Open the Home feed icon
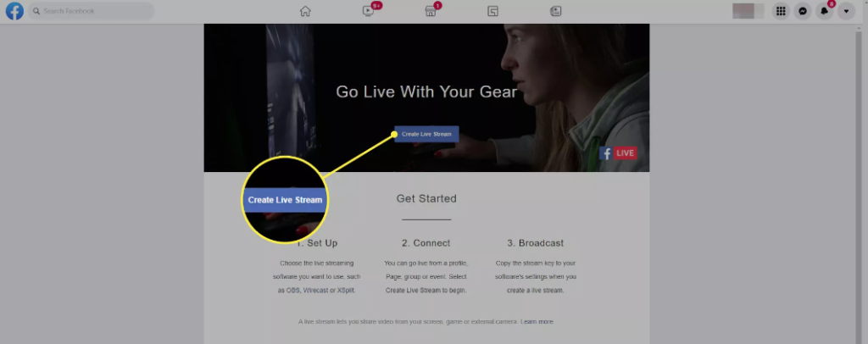Image resolution: width=868 pixels, height=344 pixels. pos(305,11)
